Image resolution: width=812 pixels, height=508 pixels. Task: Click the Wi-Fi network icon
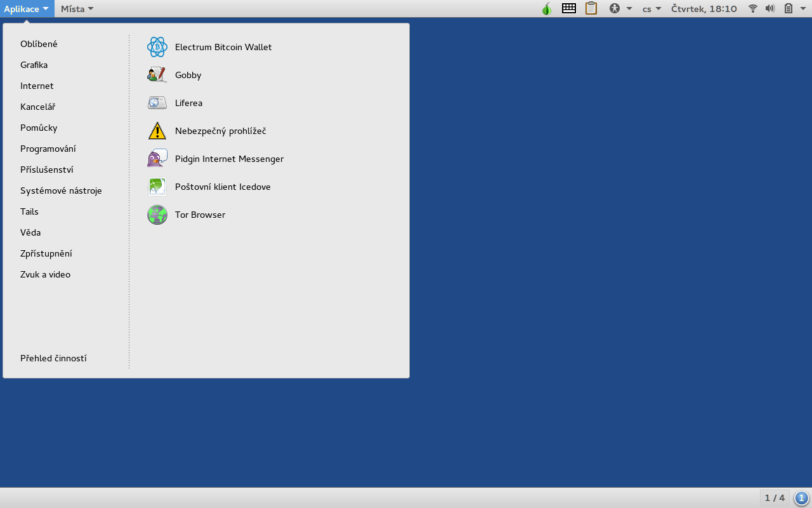point(753,9)
